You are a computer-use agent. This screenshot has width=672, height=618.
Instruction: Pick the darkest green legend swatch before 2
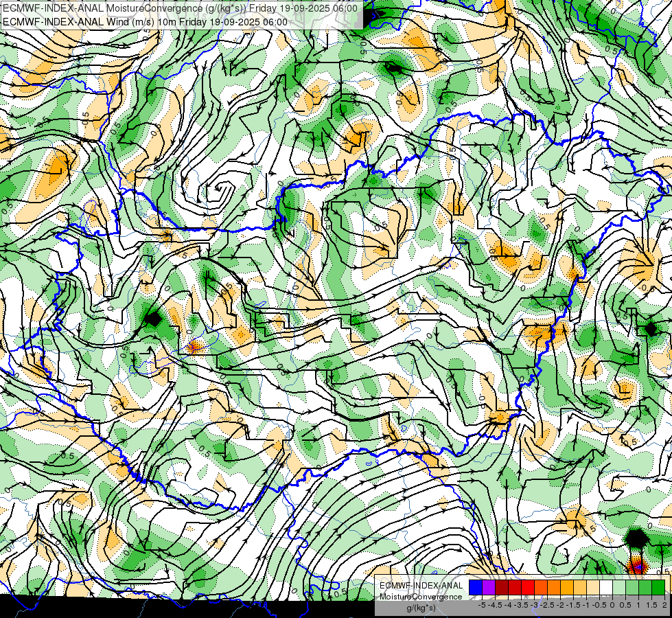coord(658,588)
